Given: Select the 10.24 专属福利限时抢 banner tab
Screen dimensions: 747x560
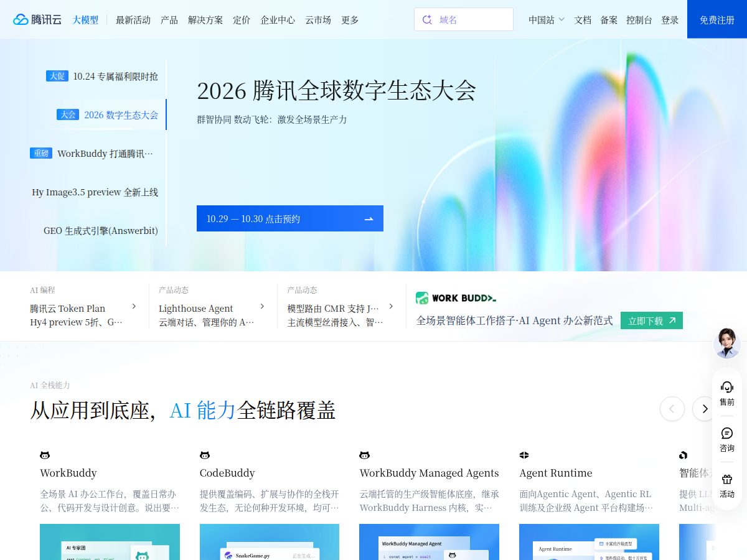Looking at the screenshot, I should click(x=102, y=76).
